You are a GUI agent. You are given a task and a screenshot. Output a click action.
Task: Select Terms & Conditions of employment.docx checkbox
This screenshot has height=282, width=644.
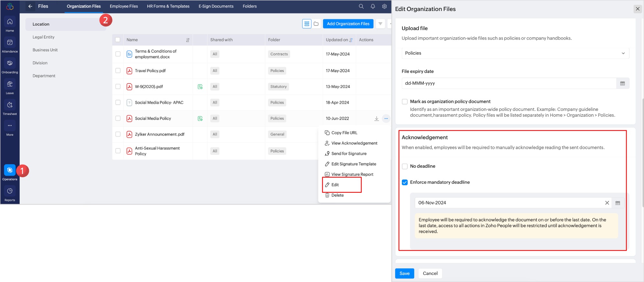(118, 54)
